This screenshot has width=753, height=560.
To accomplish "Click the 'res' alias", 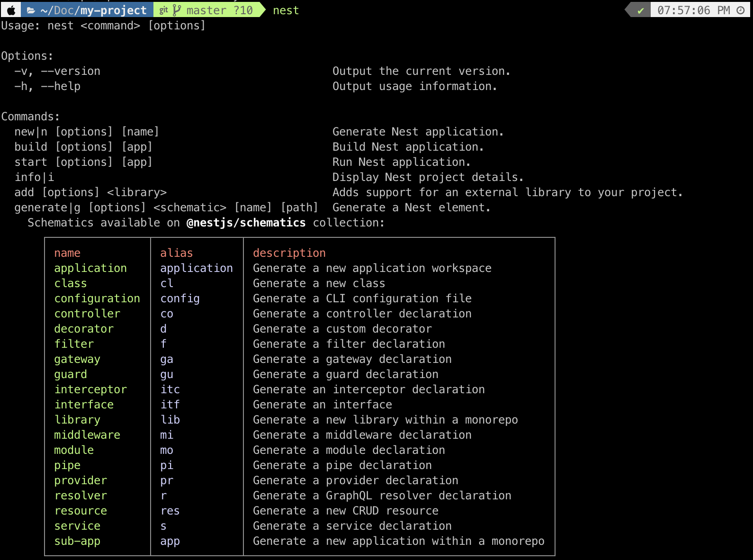I will pyautogui.click(x=170, y=511).
